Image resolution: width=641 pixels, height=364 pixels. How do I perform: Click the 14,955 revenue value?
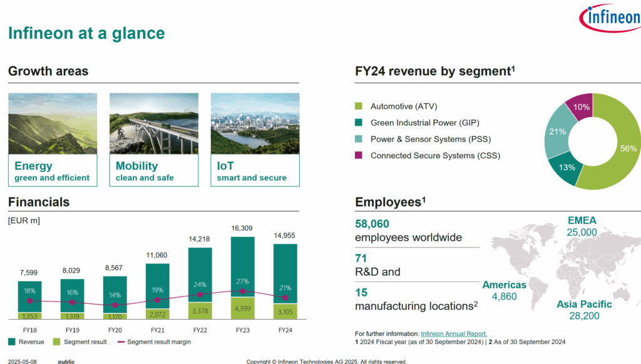click(285, 235)
